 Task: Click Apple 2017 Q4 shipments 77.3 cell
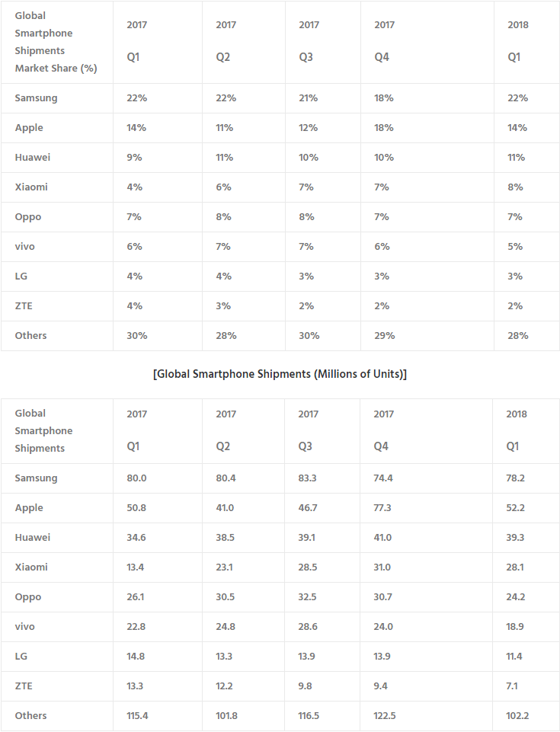point(426,508)
